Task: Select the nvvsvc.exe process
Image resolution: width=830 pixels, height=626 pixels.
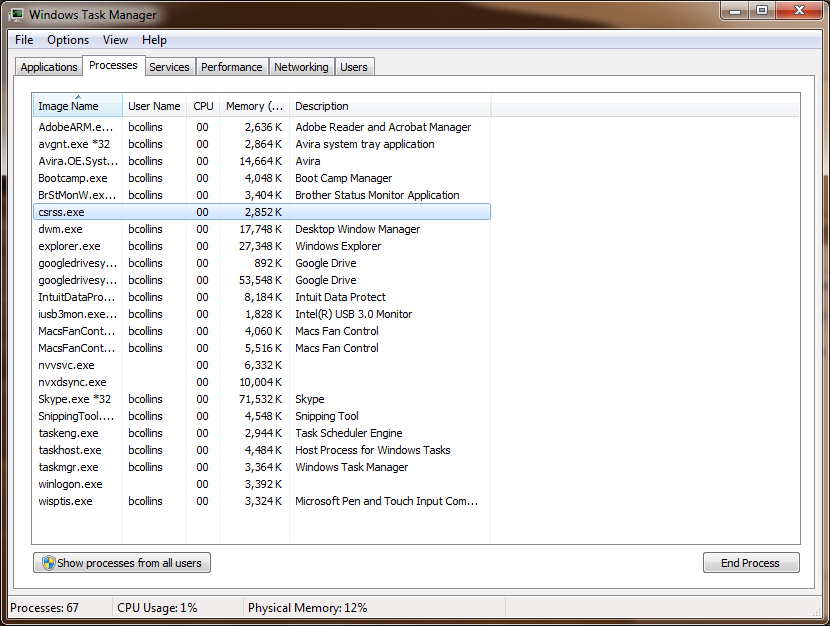Action: click(262, 365)
